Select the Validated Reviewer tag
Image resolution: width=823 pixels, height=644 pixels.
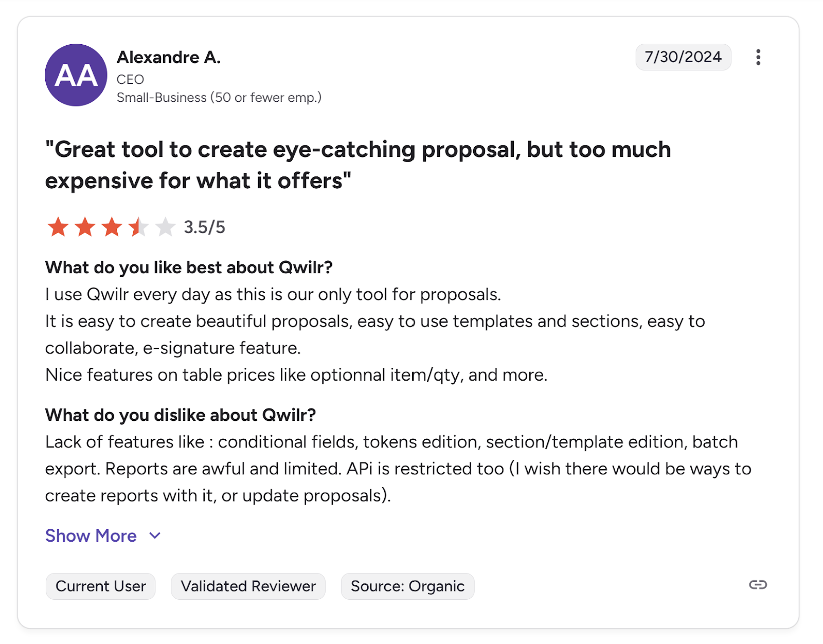pyautogui.click(x=248, y=586)
